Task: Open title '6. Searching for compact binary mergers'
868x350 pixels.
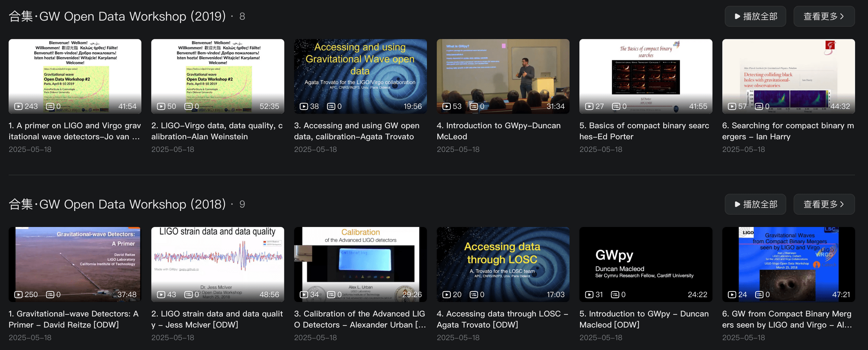Action: point(788,131)
